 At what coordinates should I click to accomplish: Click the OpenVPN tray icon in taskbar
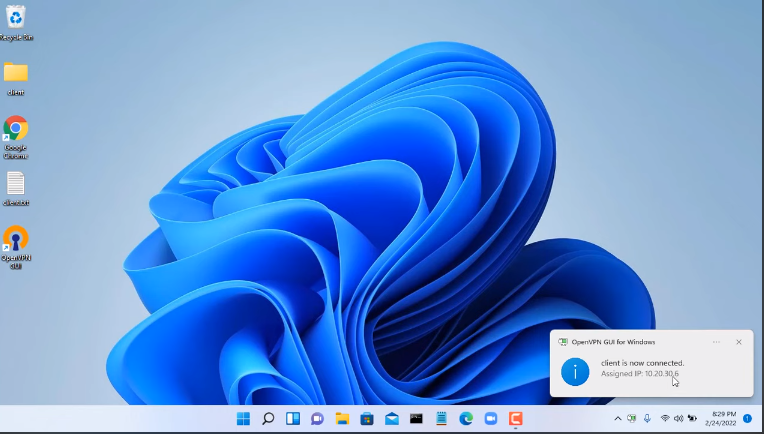(632, 418)
